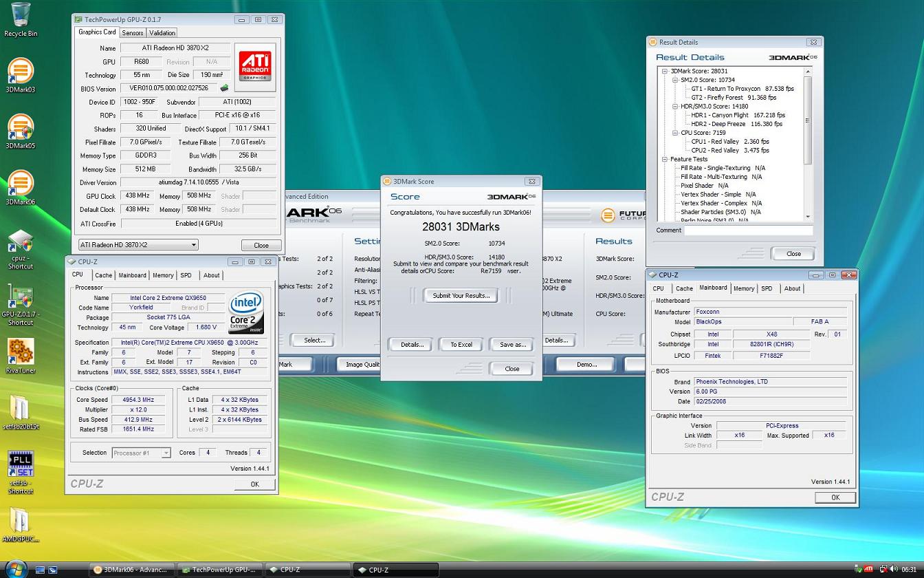Click the Intel Core 2 Extreme logo
This screenshot has width=924, height=578.
247,312
